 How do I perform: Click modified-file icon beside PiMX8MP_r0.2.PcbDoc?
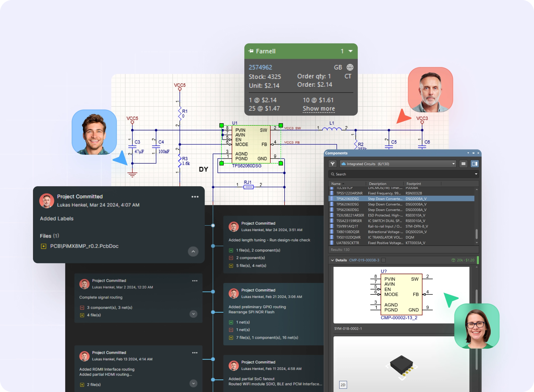(43, 246)
